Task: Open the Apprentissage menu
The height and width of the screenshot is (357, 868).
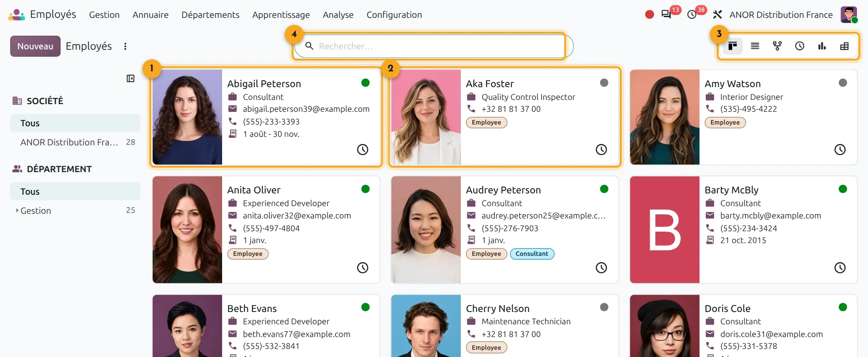Action: (x=281, y=15)
